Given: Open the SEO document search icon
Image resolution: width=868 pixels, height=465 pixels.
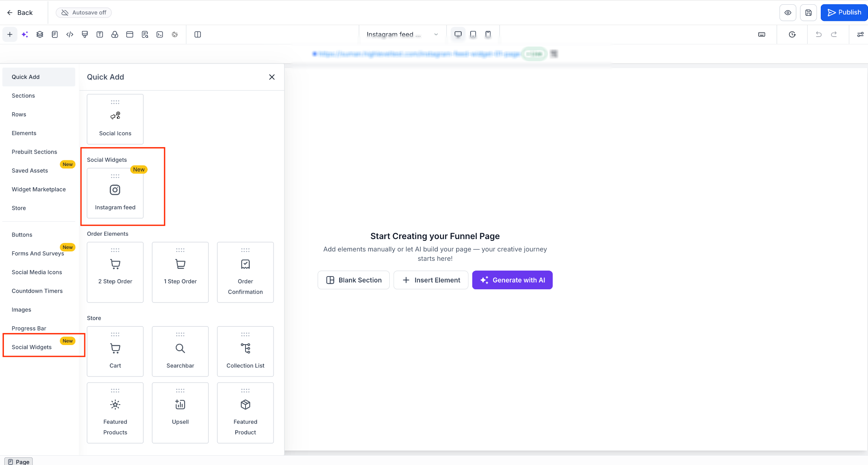Looking at the screenshot, I should click(x=145, y=34).
